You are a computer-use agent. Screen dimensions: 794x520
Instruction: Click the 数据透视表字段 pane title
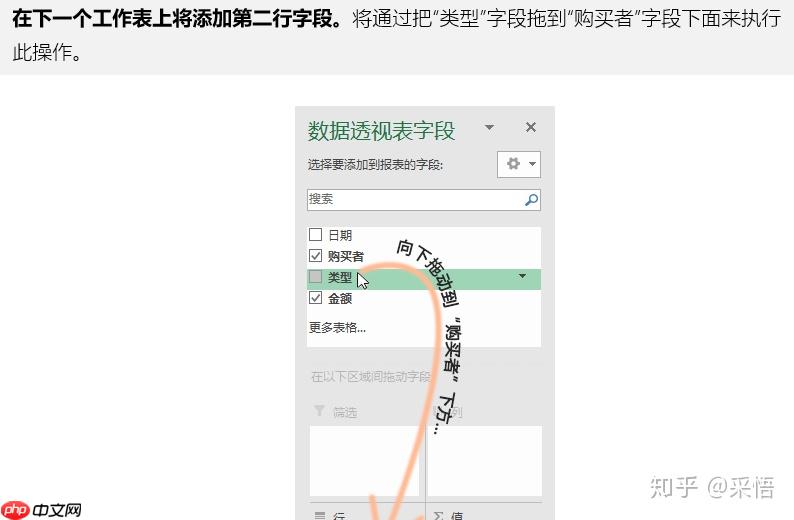pos(381,131)
